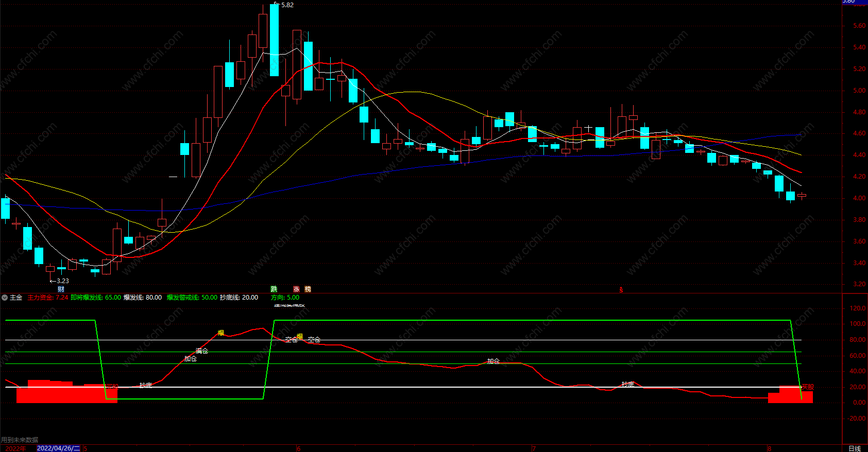
Task: Click the red 涨 marker icon
Action: point(296,289)
